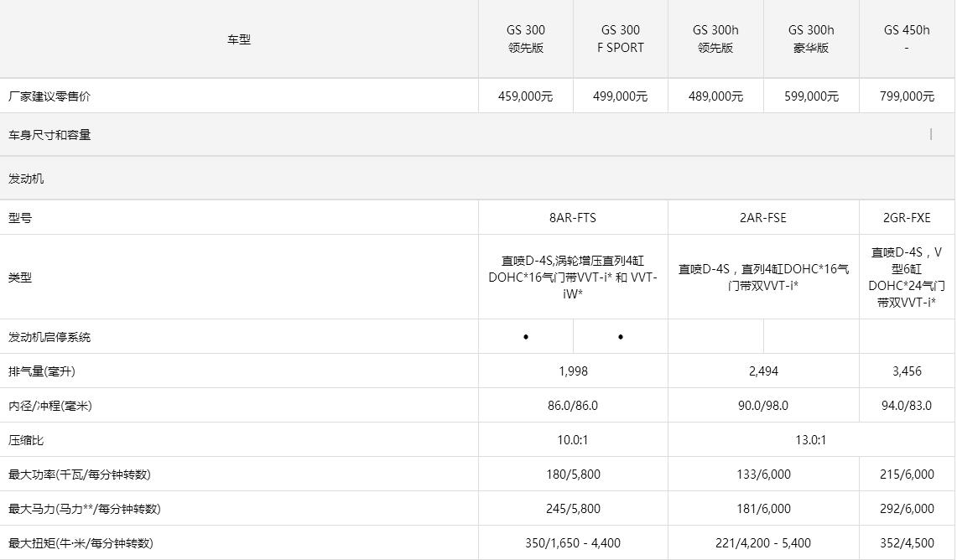Screen dimensions: 957x560
Task: Select the GS 300h 领先版 column header
Action: point(715,39)
